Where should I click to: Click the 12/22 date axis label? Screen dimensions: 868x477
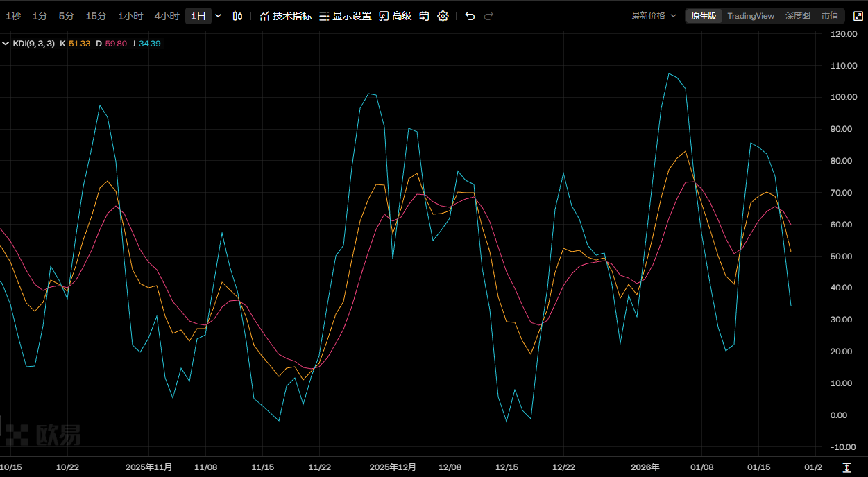563,468
